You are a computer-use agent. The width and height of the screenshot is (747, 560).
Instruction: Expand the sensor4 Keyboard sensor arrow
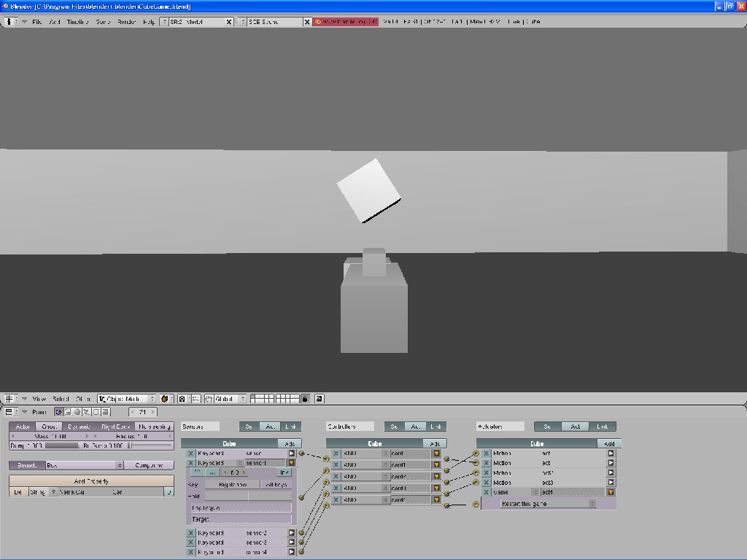(292, 552)
